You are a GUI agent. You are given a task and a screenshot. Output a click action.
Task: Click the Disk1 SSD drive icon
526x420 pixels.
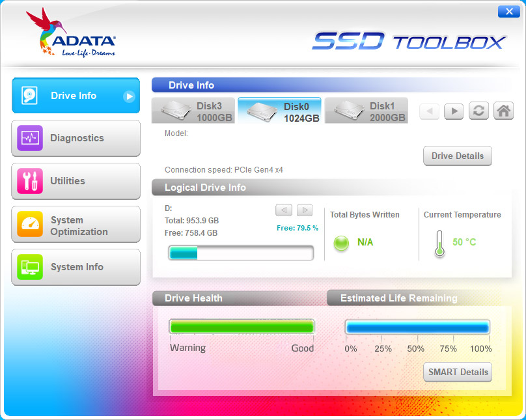point(349,111)
